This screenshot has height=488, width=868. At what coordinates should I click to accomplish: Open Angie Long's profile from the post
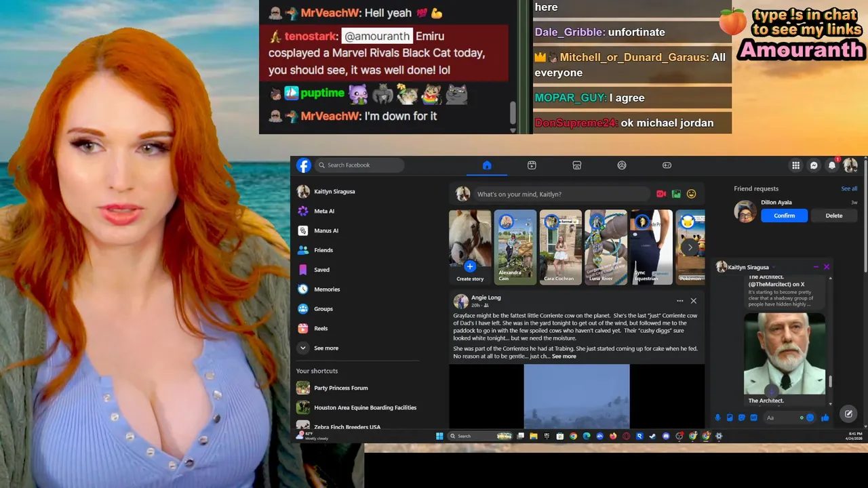[x=486, y=298]
